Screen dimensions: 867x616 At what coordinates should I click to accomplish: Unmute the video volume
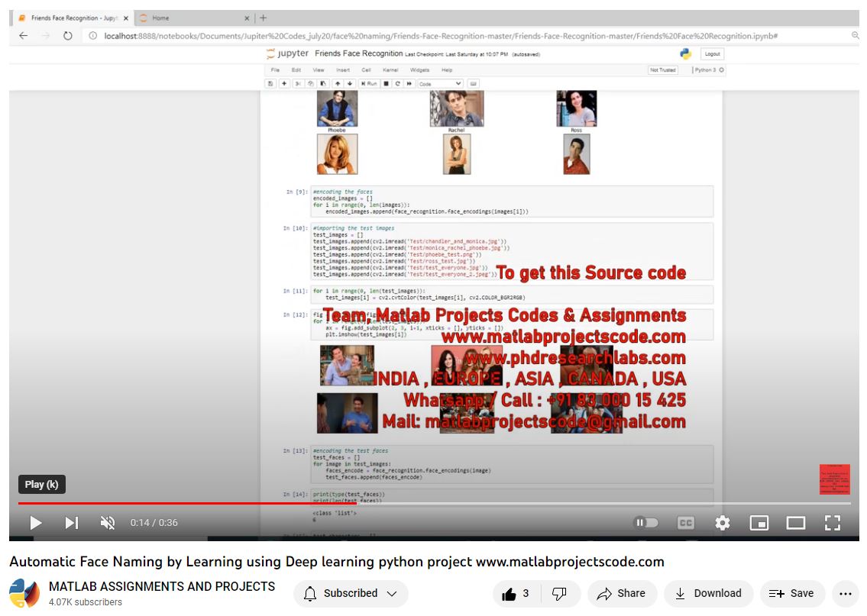pyautogui.click(x=108, y=523)
